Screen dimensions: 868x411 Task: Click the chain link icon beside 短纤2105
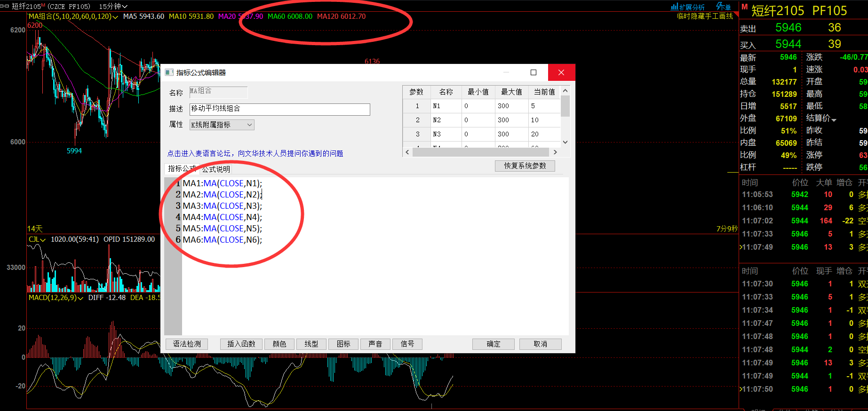pyautogui.click(x=5, y=6)
